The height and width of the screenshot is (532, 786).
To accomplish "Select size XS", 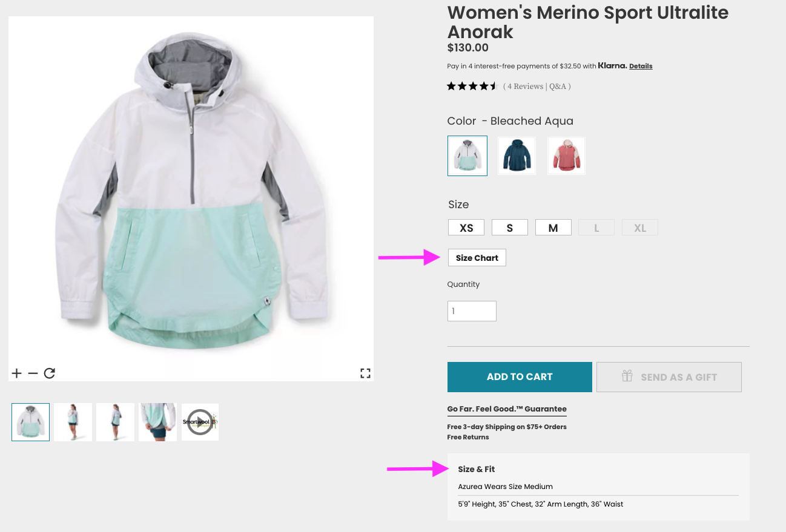I will 466,228.
